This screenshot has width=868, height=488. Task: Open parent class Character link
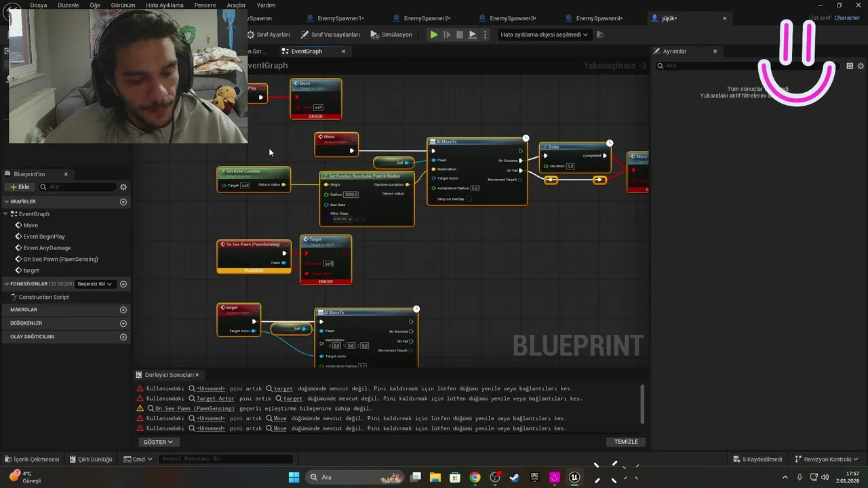847,18
